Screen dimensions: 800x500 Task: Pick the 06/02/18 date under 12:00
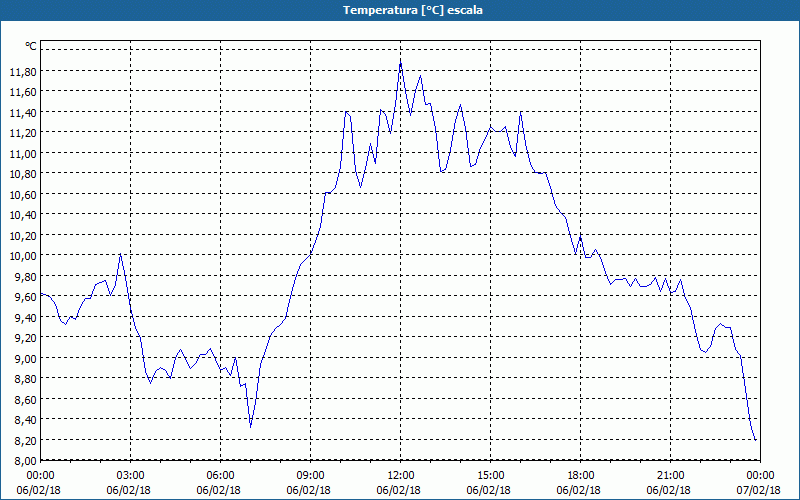pos(398,490)
